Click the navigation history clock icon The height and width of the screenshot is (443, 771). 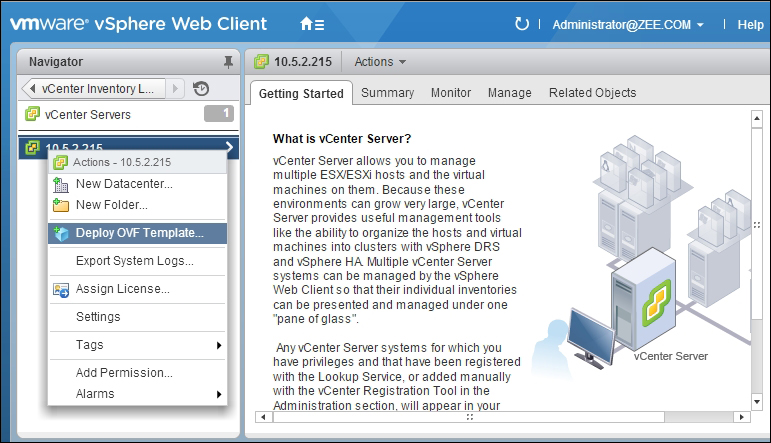coord(201,88)
